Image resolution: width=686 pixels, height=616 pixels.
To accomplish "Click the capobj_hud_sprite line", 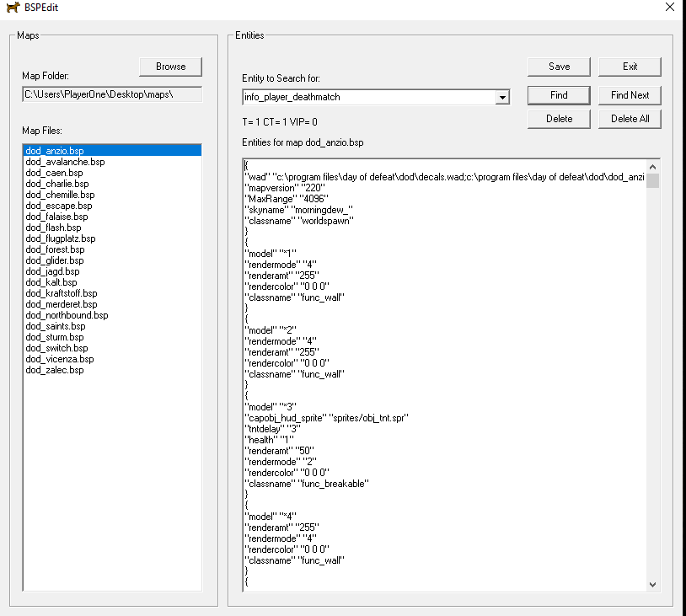I will click(x=326, y=418).
